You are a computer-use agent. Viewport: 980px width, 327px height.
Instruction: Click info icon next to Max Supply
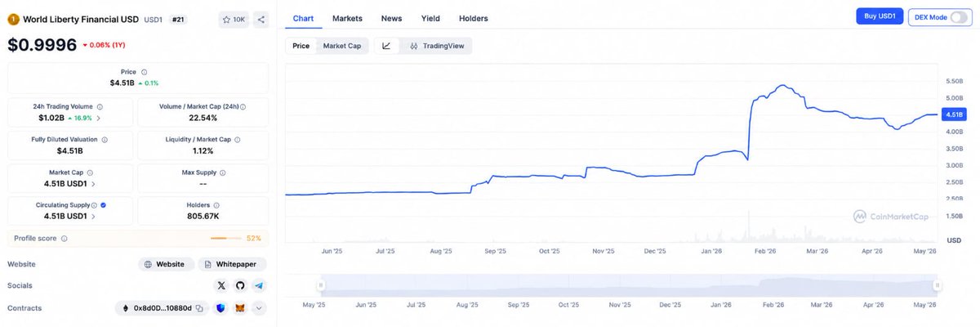pyautogui.click(x=223, y=172)
